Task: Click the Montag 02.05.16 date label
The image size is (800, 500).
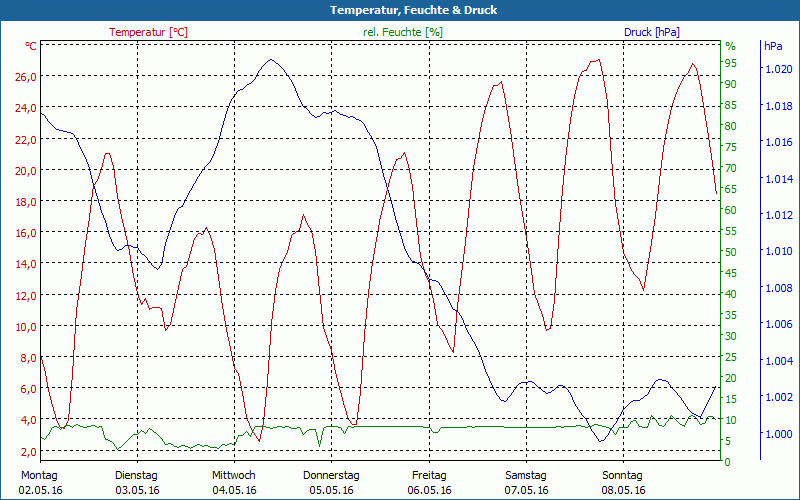Action: click(39, 483)
